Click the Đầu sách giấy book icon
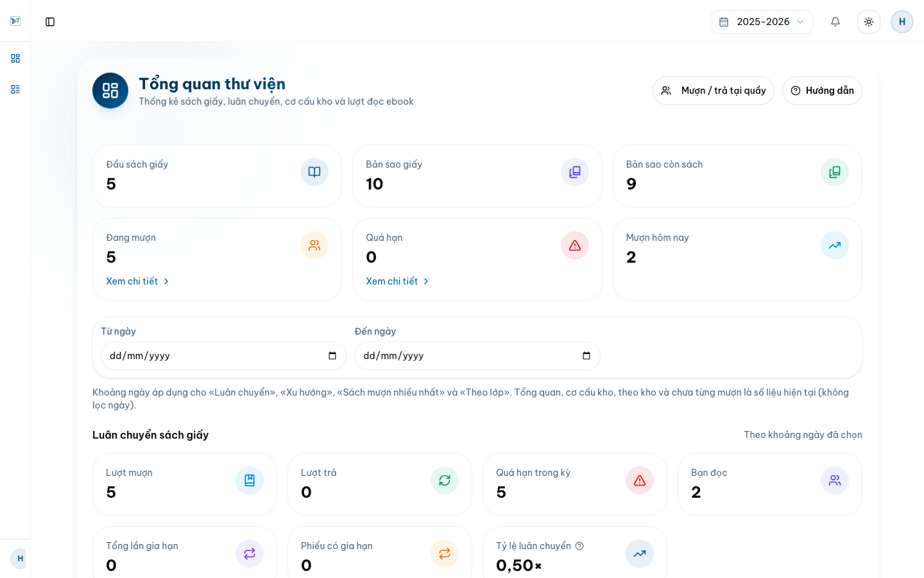The image size is (924, 578). pos(314,172)
